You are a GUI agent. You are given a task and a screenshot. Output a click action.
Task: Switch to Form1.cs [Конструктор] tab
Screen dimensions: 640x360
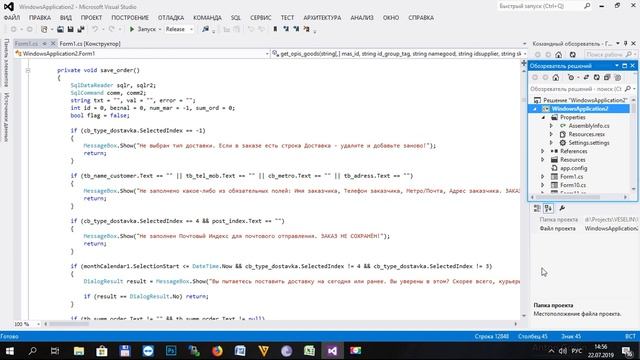pyautogui.click(x=90, y=44)
